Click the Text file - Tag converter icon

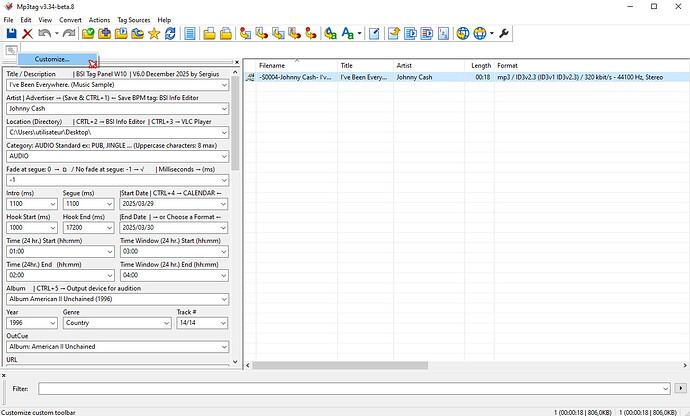click(294, 33)
